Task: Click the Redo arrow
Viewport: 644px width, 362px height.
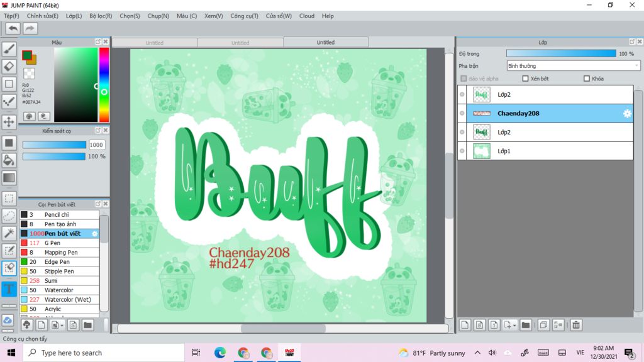Action: [x=30, y=28]
